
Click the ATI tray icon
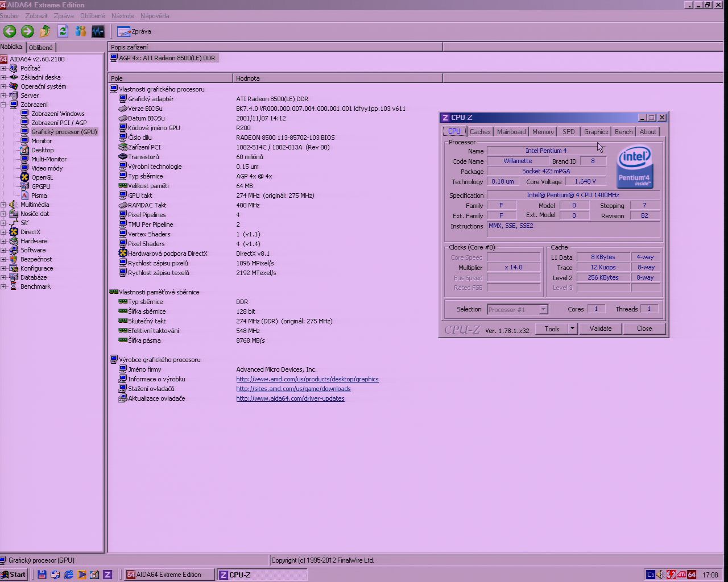(681, 575)
